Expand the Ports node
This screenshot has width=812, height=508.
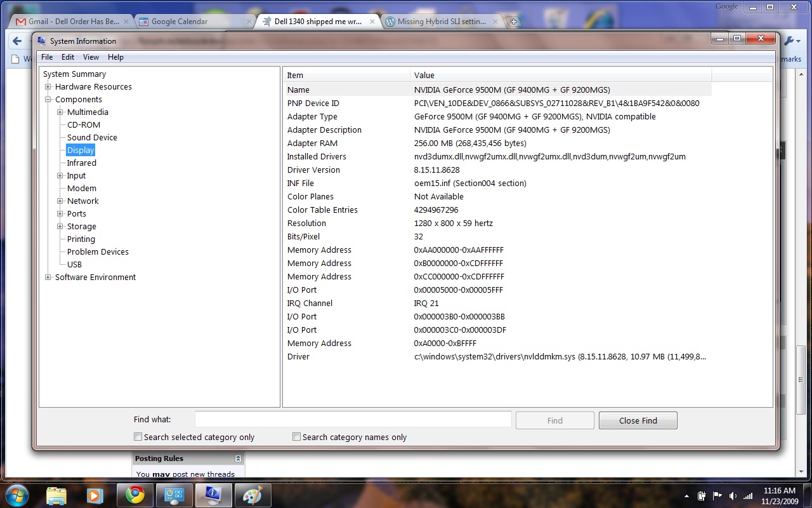[x=60, y=213]
